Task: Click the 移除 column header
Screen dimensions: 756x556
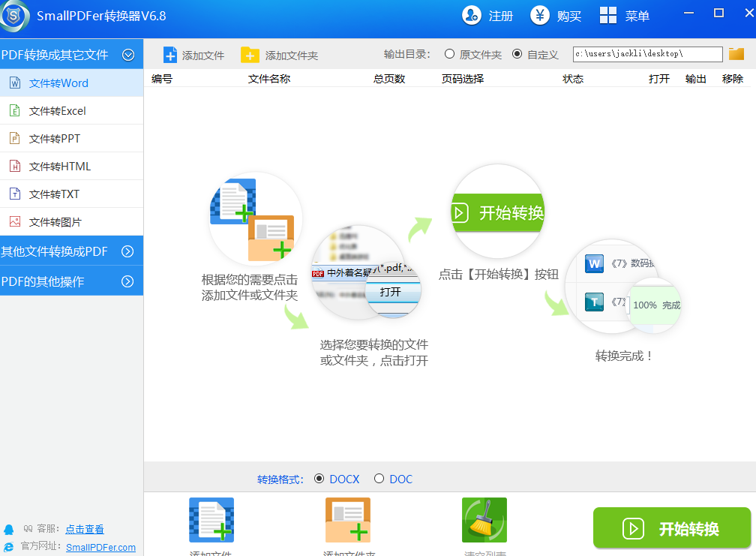Action: 732,79
